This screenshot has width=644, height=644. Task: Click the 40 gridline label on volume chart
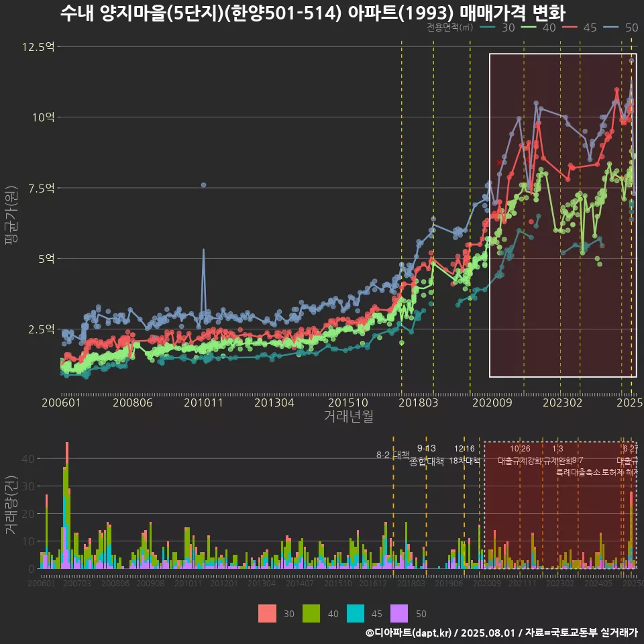click(28, 459)
